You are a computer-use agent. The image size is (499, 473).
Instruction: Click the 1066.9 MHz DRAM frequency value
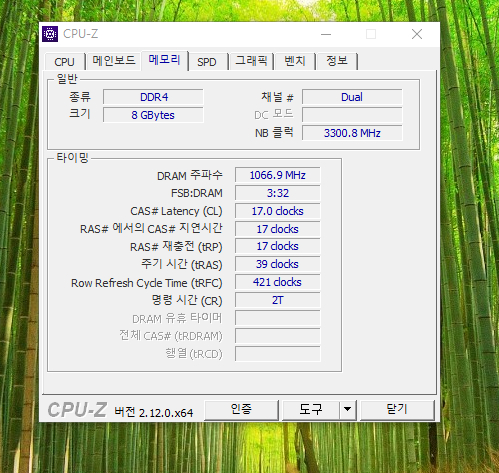click(277, 175)
